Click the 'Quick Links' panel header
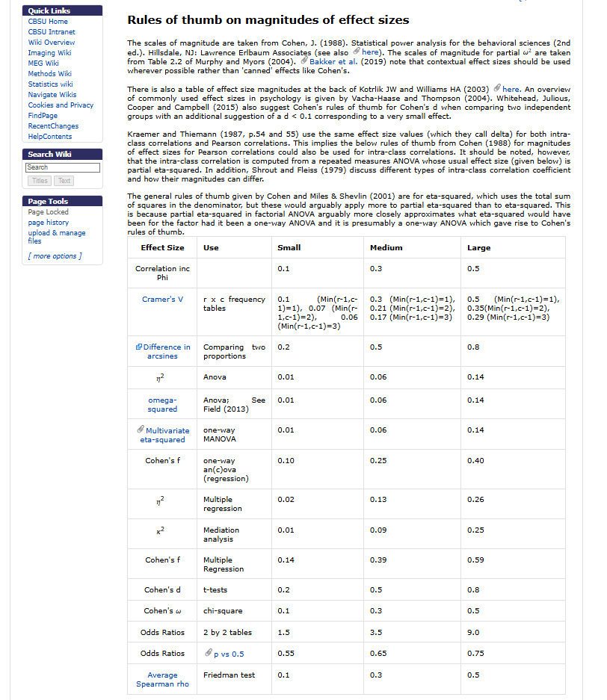607x700 pixels. click(x=63, y=10)
